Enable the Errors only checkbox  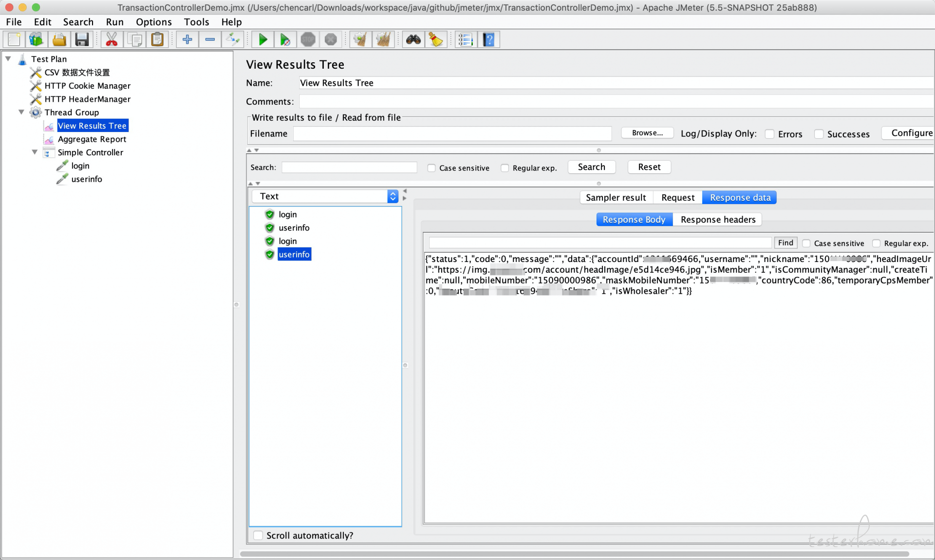coord(769,134)
